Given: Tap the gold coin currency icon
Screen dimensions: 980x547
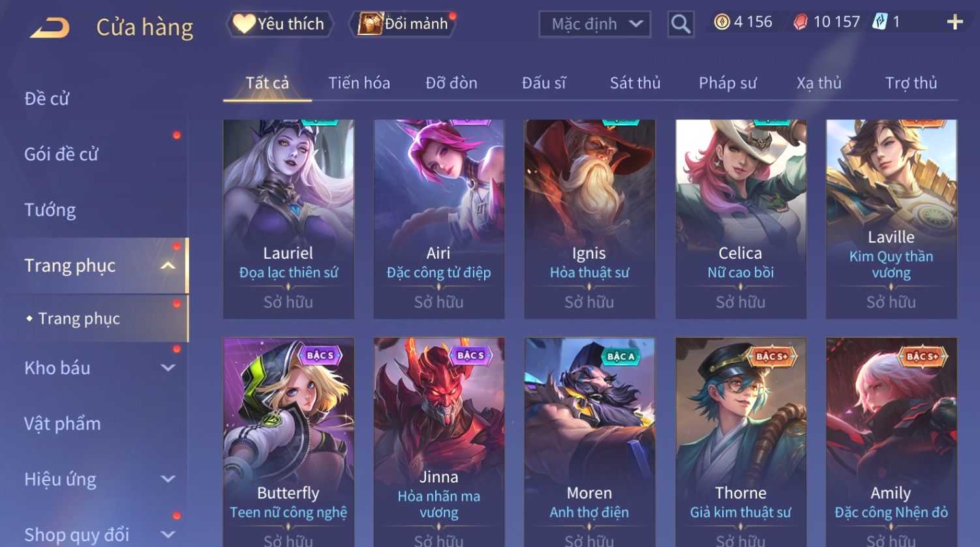Looking at the screenshot, I should [x=722, y=23].
